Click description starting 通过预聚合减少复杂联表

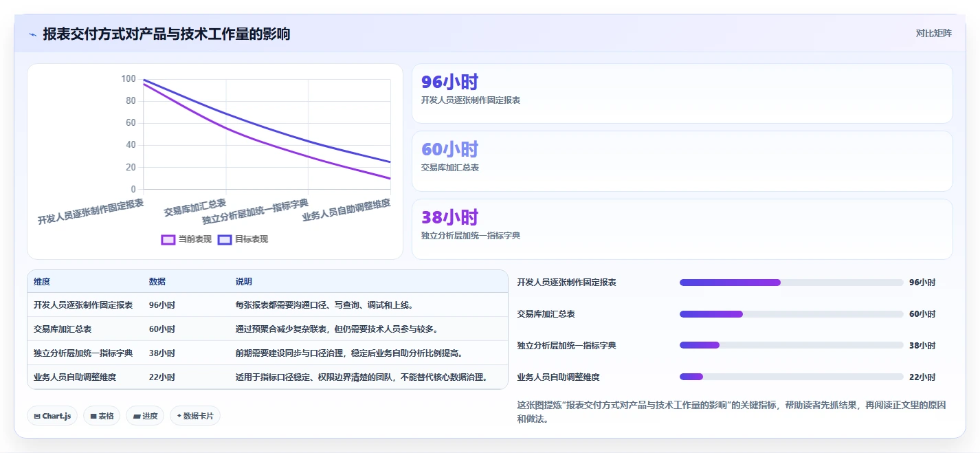(337, 329)
